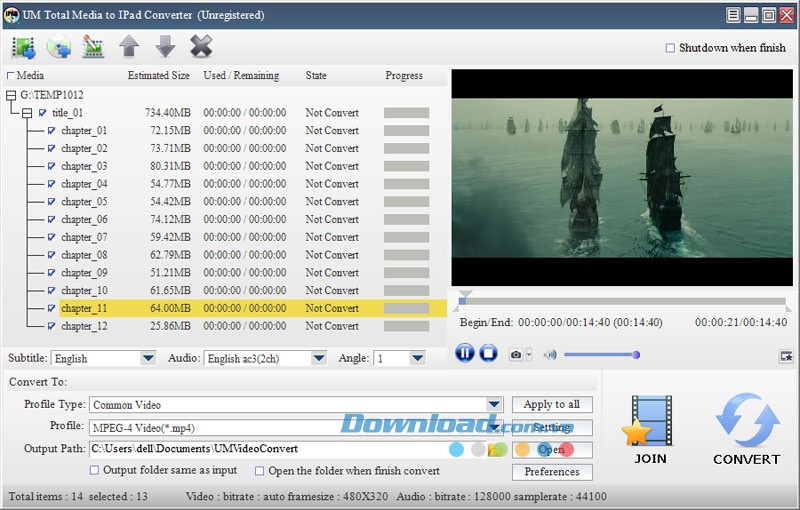This screenshot has height=510, width=800.
Task: Uncheck chapter_06 checkbox
Action: click(x=52, y=219)
